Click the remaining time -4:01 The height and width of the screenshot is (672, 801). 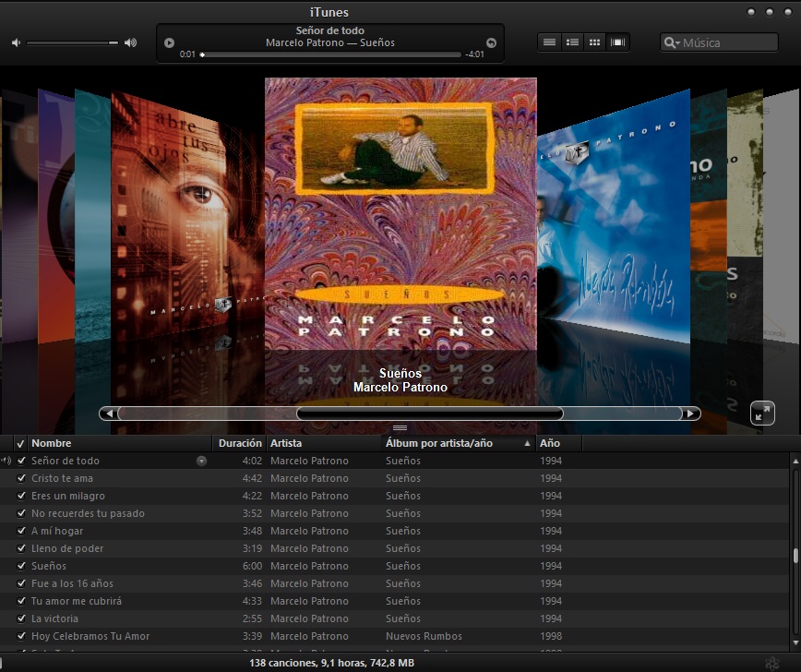pos(474,54)
